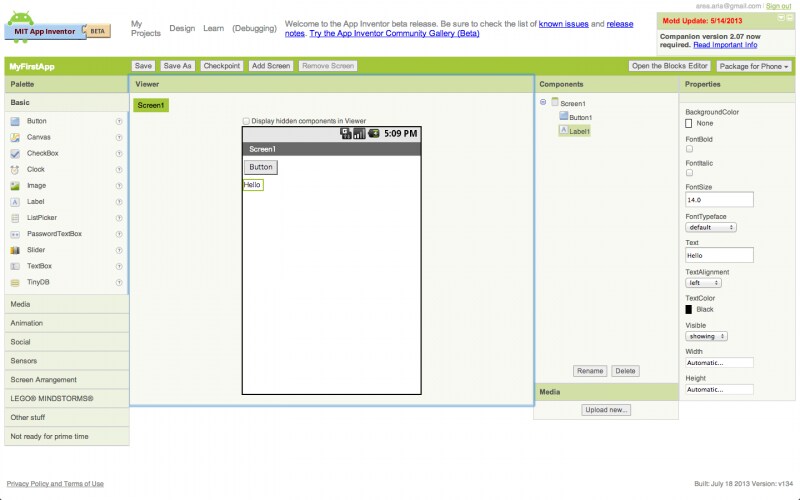Pick the Clock component icon
Image resolution: width=800 pixels, height=500 pixels.
15,169
